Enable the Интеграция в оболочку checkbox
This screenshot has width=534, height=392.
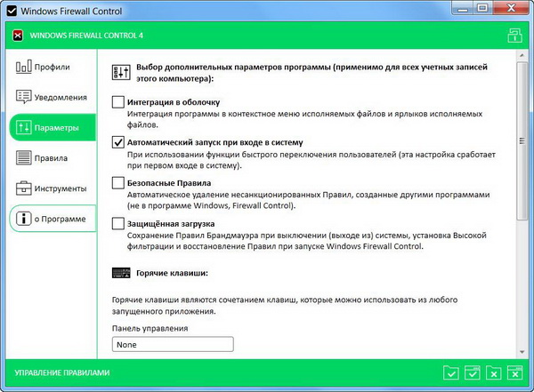click(x=118, y=102)
